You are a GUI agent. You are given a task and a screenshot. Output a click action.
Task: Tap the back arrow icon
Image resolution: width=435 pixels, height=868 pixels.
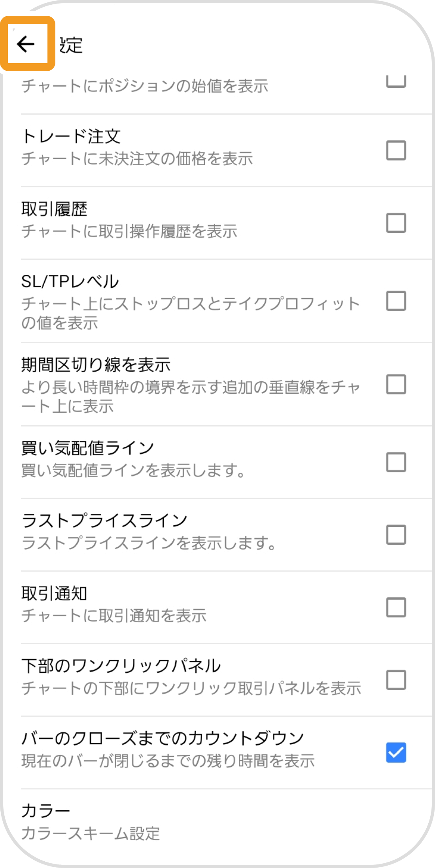[26, 44]
